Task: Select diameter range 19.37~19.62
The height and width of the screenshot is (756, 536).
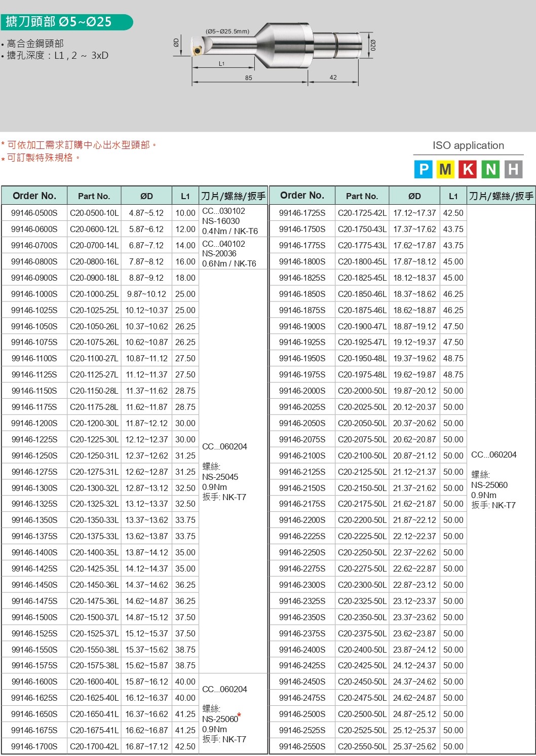Action: click(414, 358)
